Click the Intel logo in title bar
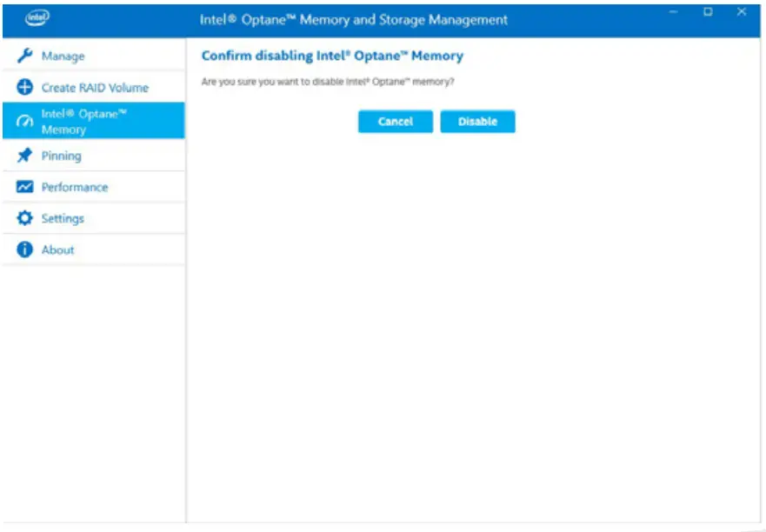This screenshot has width=766, height=532. click(37, 18)
